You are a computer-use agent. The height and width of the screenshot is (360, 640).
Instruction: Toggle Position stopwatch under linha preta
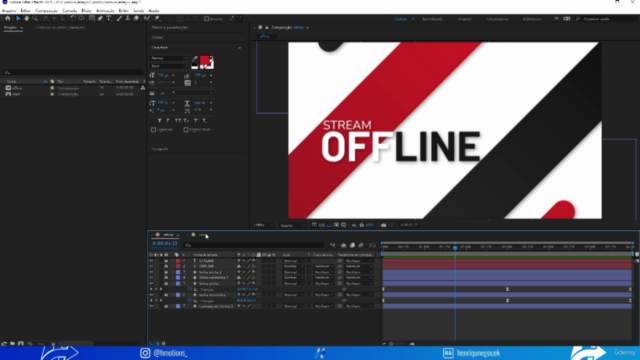pos(190,289)
